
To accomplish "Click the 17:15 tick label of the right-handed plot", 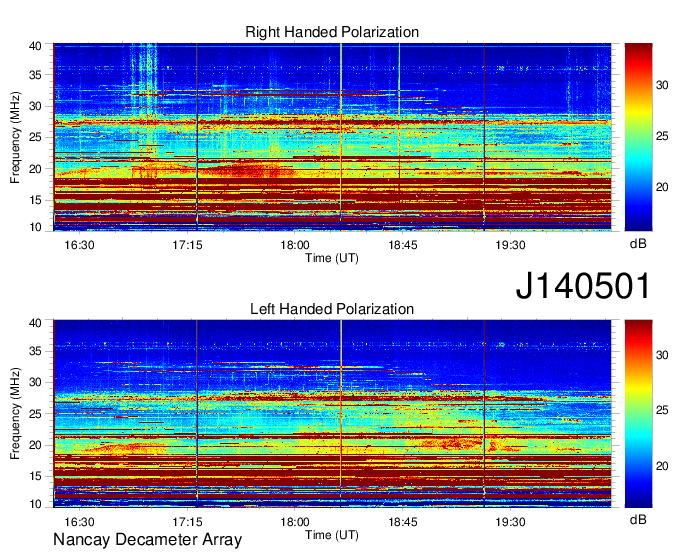I will (187, 245).
